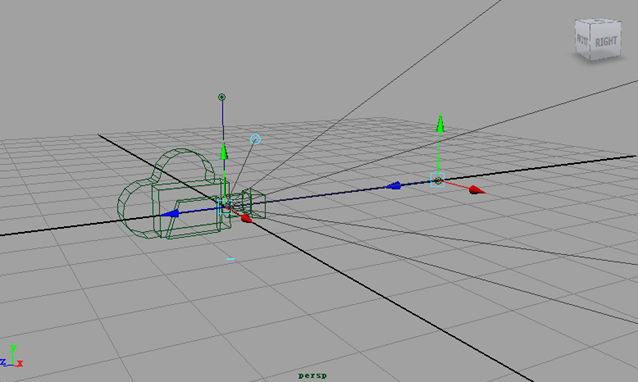Screen dimensions: 638x382
Task: Click the front face of the ViewCube
Action: (x=582, y=40)
